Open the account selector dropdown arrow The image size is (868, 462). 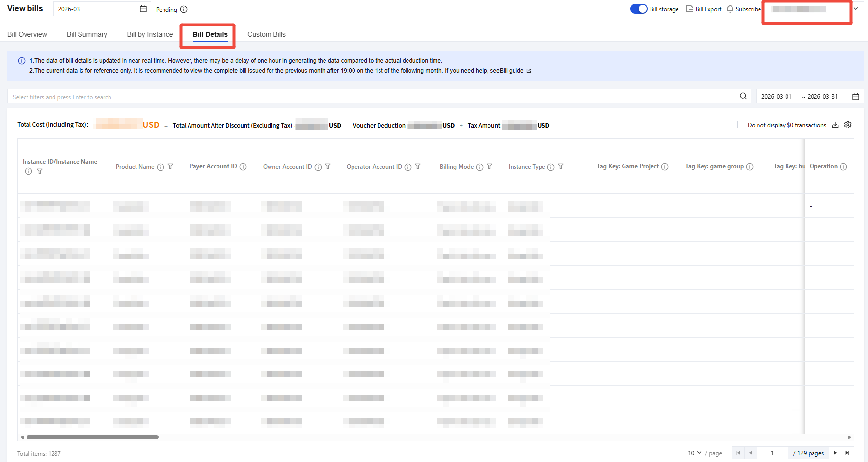click(856, 9)
